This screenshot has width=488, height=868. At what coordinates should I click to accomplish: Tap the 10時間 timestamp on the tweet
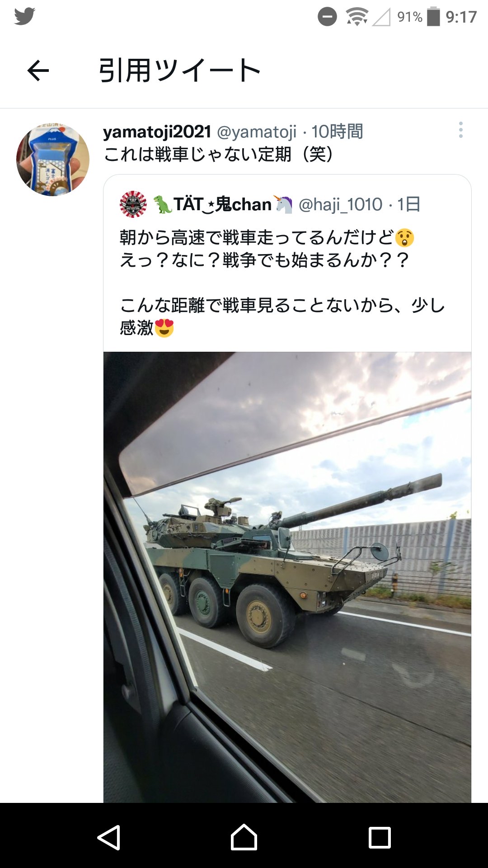click(x=337, y=132)
